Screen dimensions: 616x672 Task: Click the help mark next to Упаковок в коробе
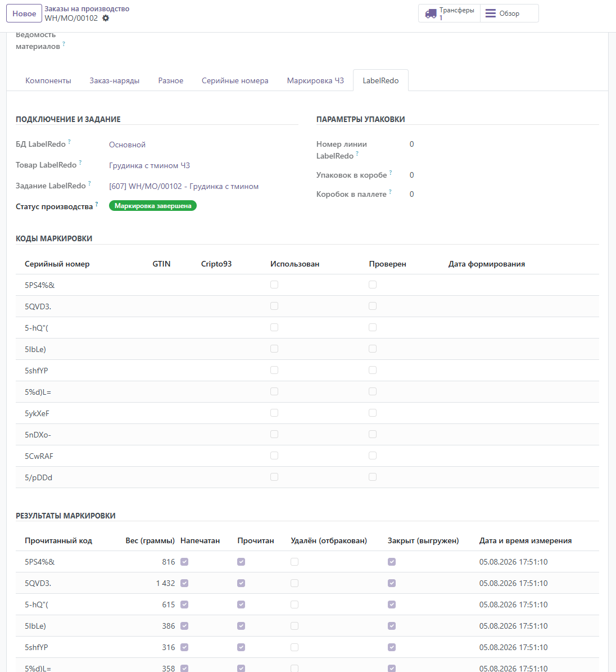(391, 172)
